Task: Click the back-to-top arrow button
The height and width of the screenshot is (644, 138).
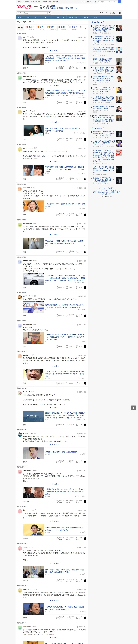Action: click(133, 408)
